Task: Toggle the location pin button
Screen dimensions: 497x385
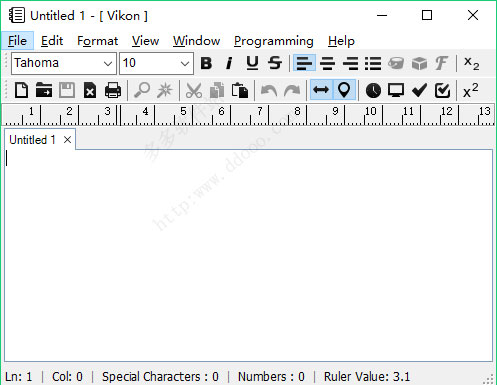Action: 344,90
